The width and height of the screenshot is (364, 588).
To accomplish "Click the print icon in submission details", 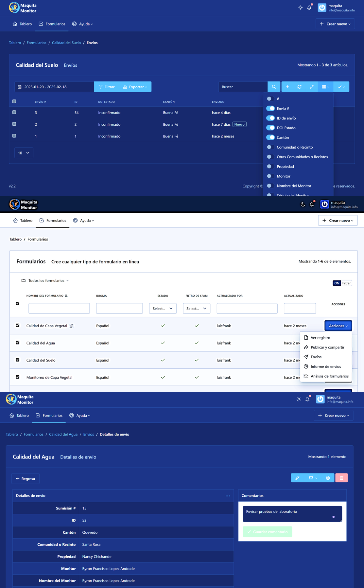I will (328, 478).
